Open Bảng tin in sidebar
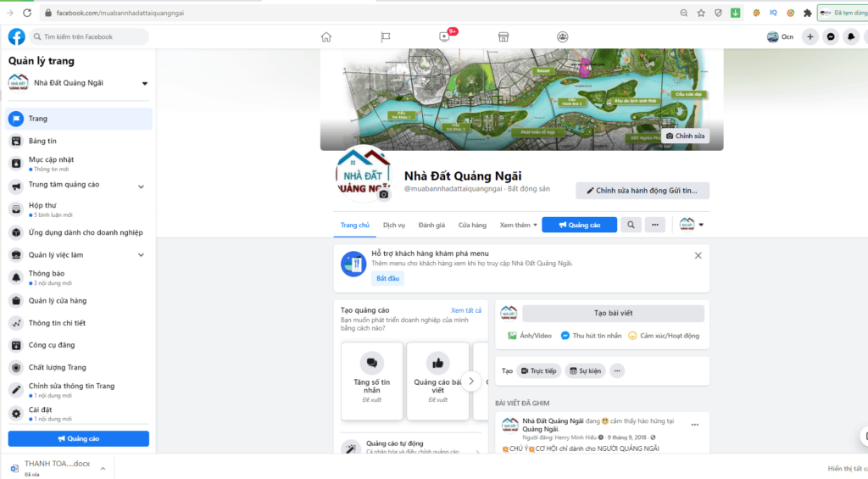868x479 pixels. pos(79,142)
